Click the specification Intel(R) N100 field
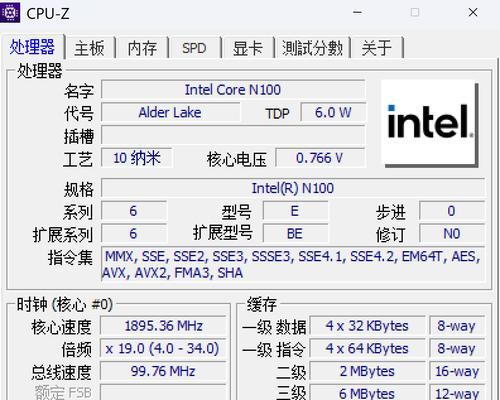Image resolution: width=500 pixels, height=400 pixels. 293,188
